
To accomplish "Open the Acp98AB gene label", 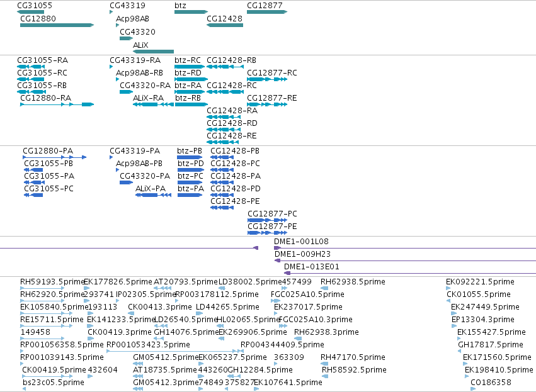I will tap(132, 18).
